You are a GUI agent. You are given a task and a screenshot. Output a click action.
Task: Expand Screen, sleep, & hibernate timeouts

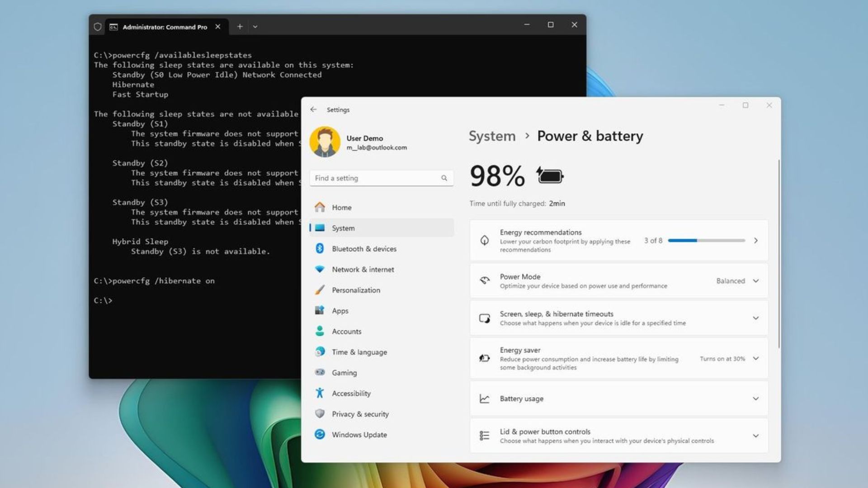coord(755,318)
